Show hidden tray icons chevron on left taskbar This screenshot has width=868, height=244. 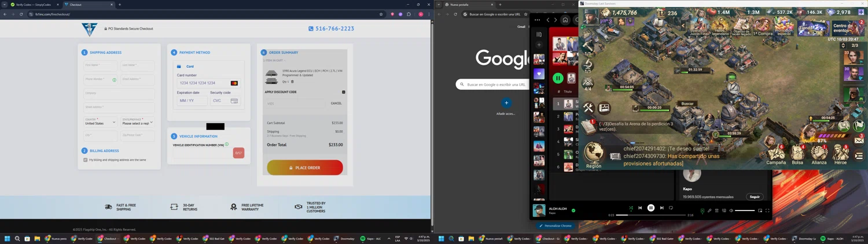pos(389,238)
